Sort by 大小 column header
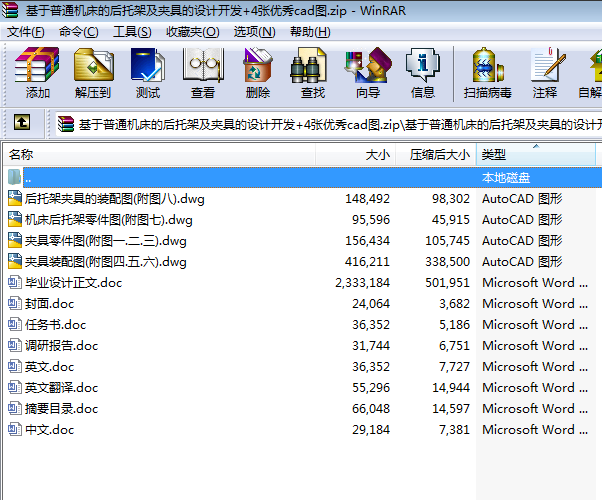The height and width of the screenshot is (500, 602). coord(356,155)
